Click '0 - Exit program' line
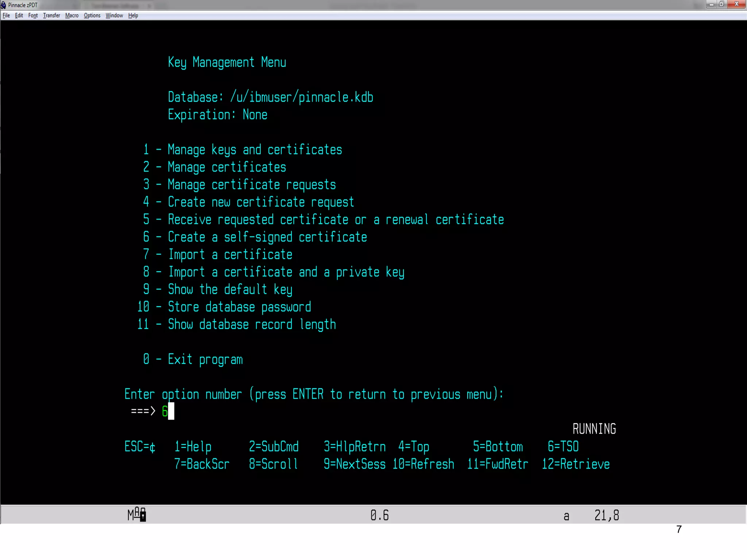 point(193,360)
